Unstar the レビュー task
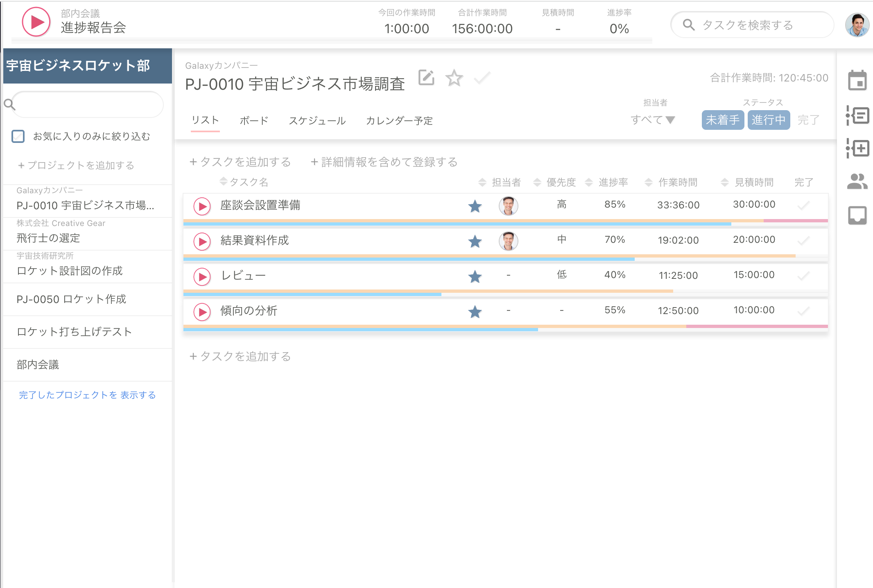 (475, 276)
